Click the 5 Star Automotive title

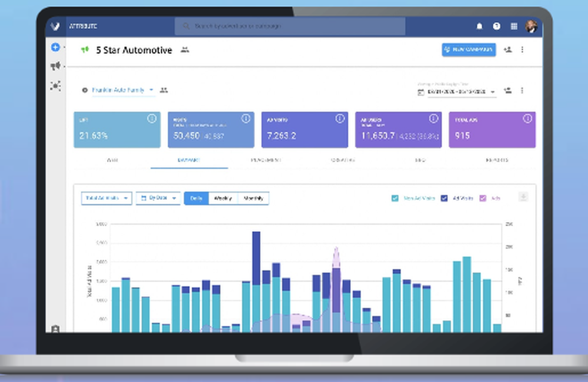(134, 50)
